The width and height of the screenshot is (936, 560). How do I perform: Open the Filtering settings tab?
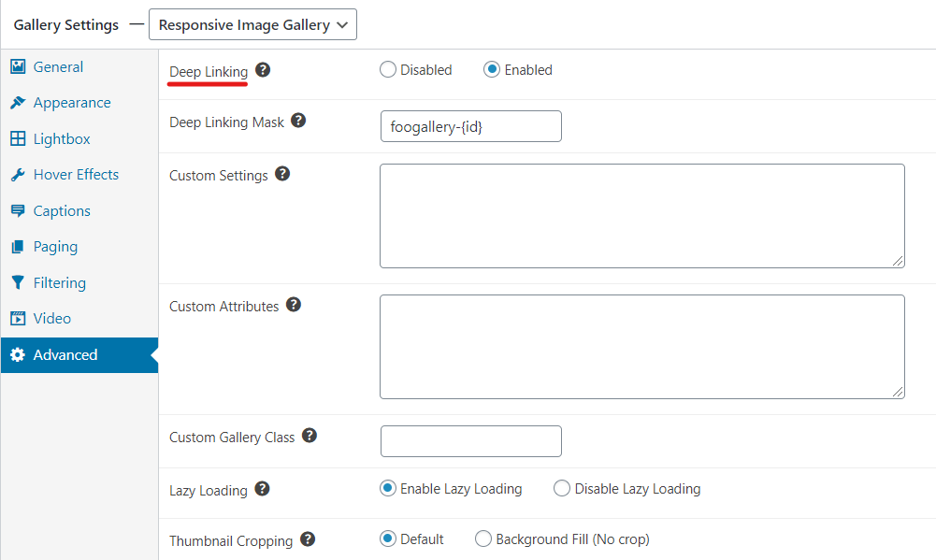tap(79, 282)
